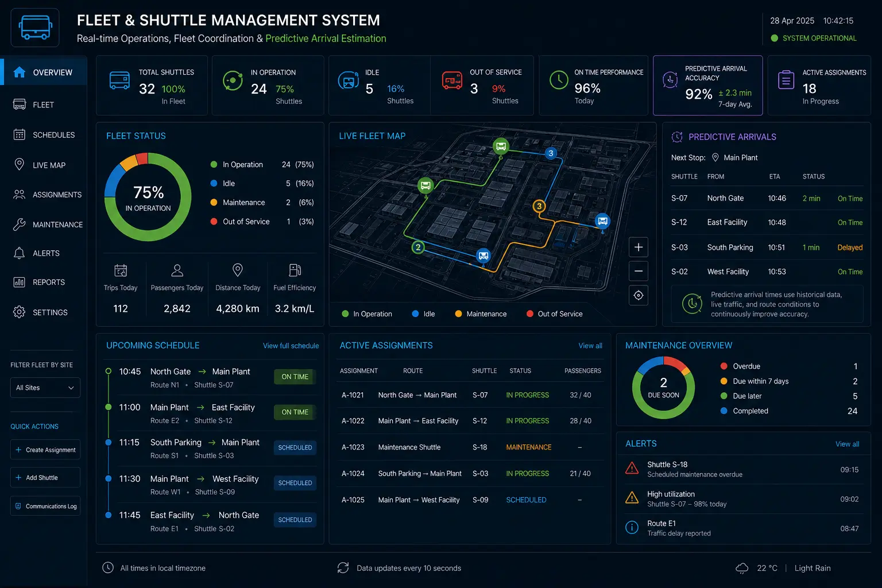
Task: Click the Distance Today pin icon
Action: 238,270
